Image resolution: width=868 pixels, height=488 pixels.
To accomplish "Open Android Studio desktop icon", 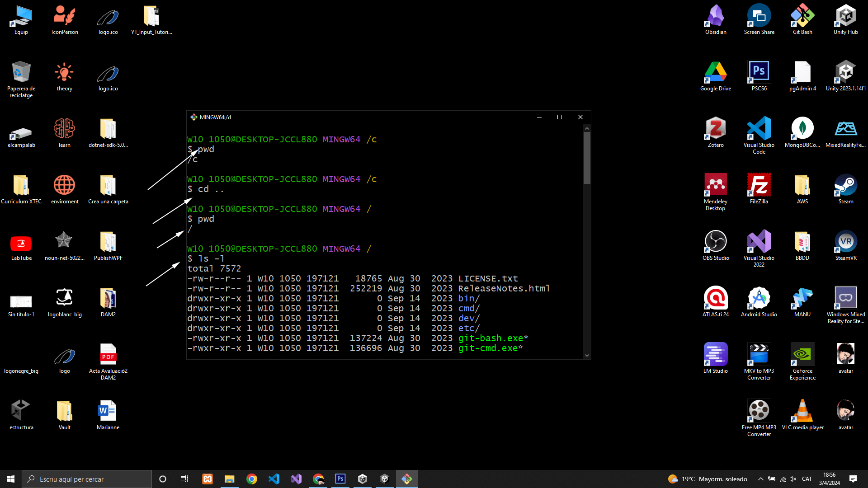I will tap(759, 298).
